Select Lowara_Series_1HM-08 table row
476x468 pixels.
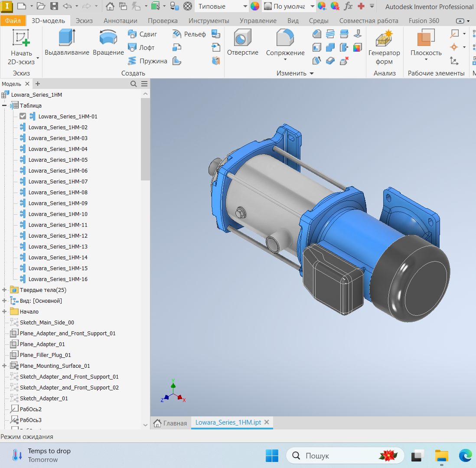point(58,192)
